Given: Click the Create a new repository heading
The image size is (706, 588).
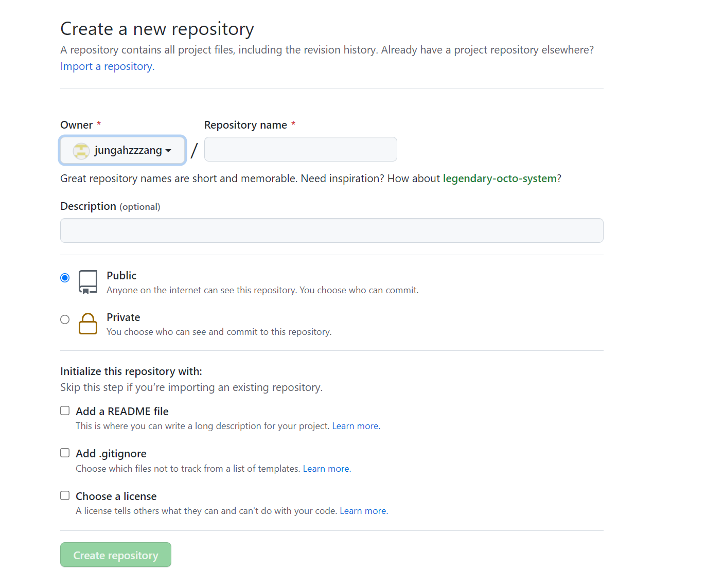Looking at the screenshot, I should (157, 29).
